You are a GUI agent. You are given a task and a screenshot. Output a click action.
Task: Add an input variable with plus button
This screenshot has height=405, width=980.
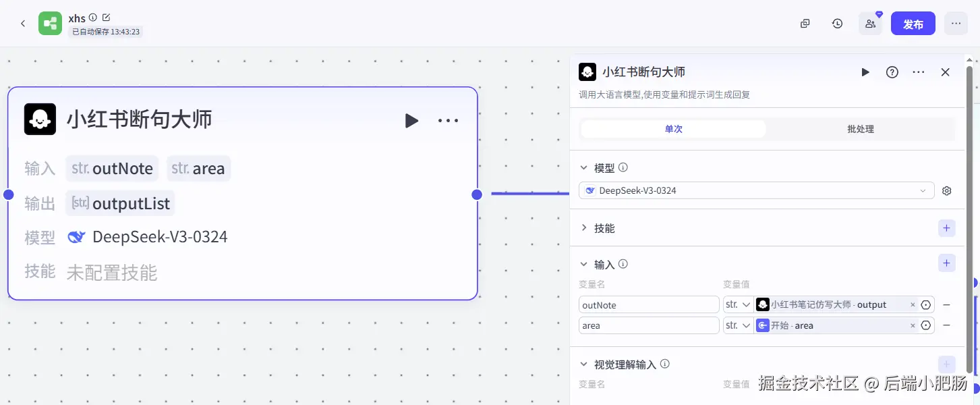coord(947,263)
